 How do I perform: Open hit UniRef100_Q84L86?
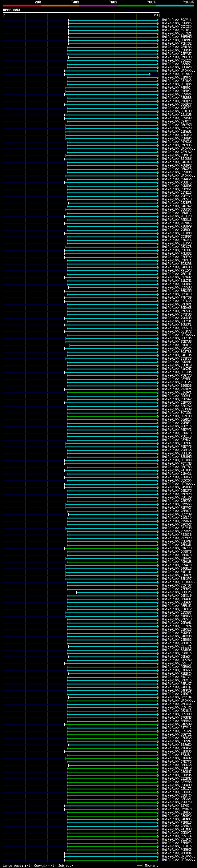point(177,47)
